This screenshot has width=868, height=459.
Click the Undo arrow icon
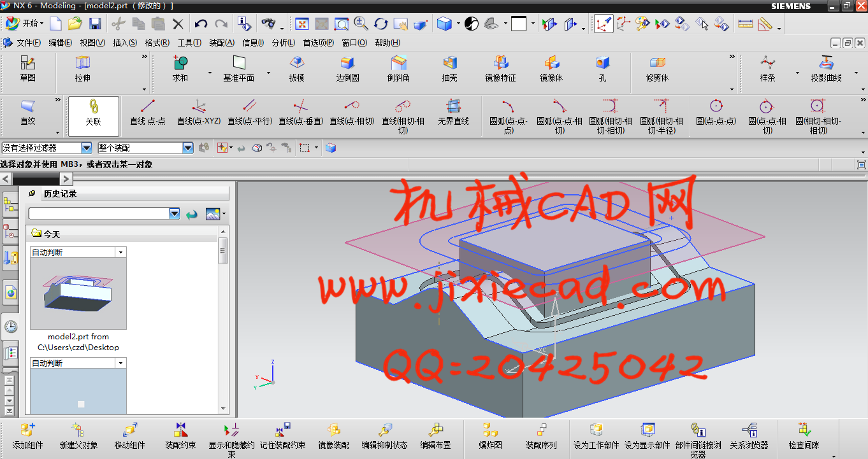coord(201,24)
